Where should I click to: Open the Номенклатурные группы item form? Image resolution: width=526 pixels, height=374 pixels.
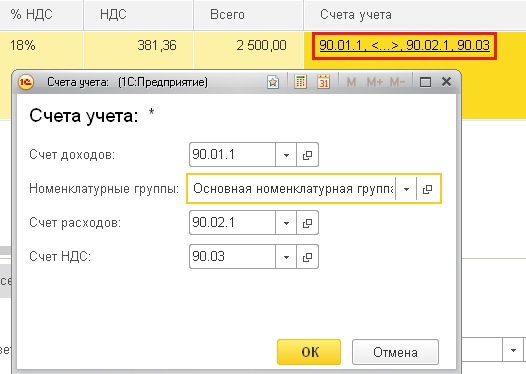(427, 189)
